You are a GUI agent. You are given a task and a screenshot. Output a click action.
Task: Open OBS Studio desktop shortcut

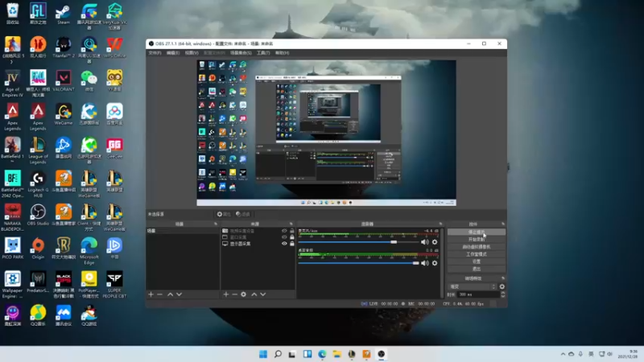click(x=38, y=215)
